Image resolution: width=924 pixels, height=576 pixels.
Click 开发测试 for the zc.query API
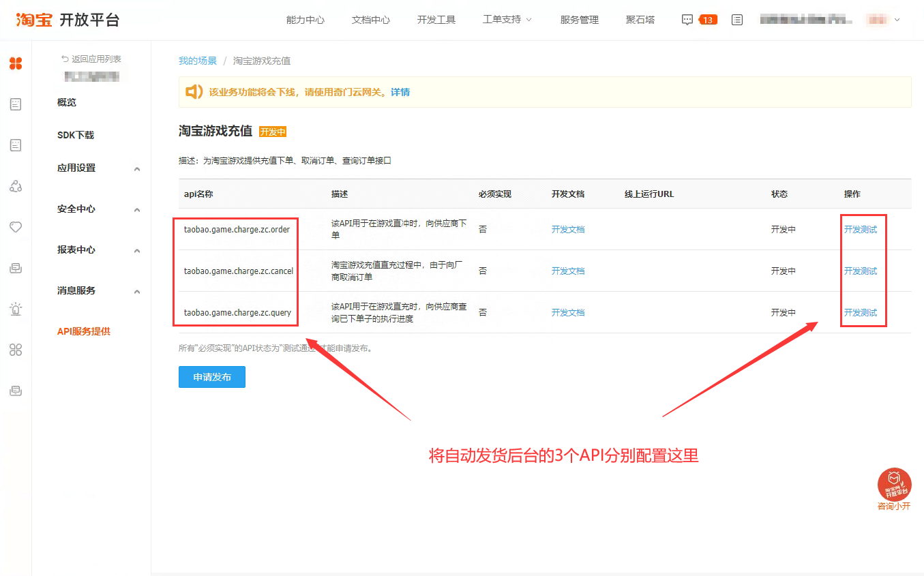861,313
